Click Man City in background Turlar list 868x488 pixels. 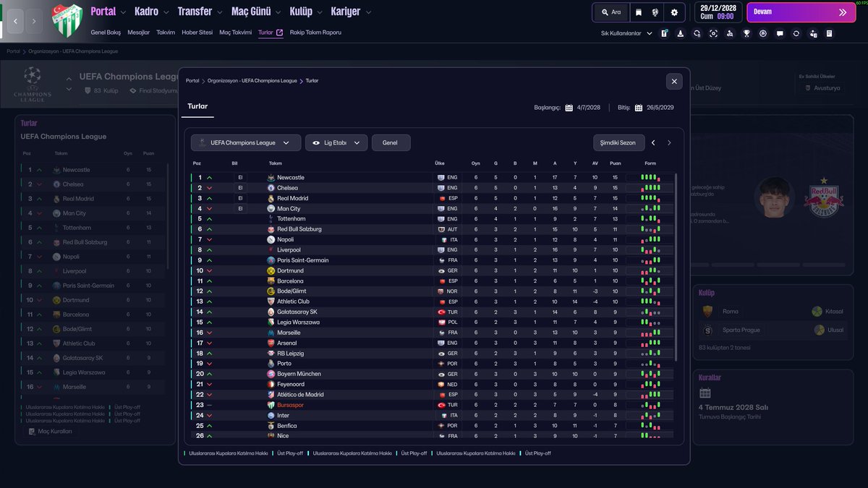[75, 213]
